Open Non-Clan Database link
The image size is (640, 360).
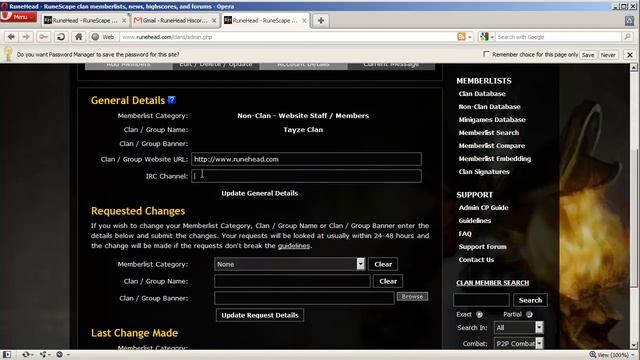pos(489,107)
